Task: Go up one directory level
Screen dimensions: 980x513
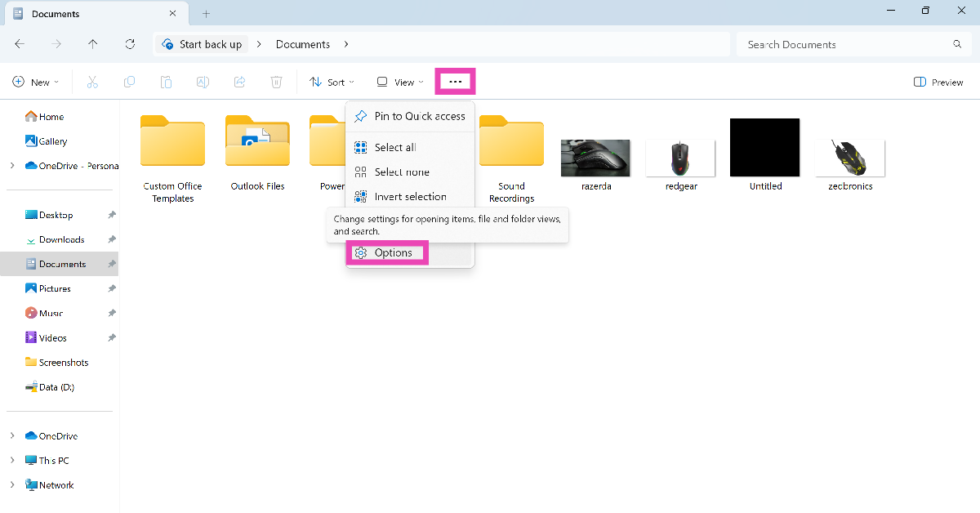Action: pos(93,44)
